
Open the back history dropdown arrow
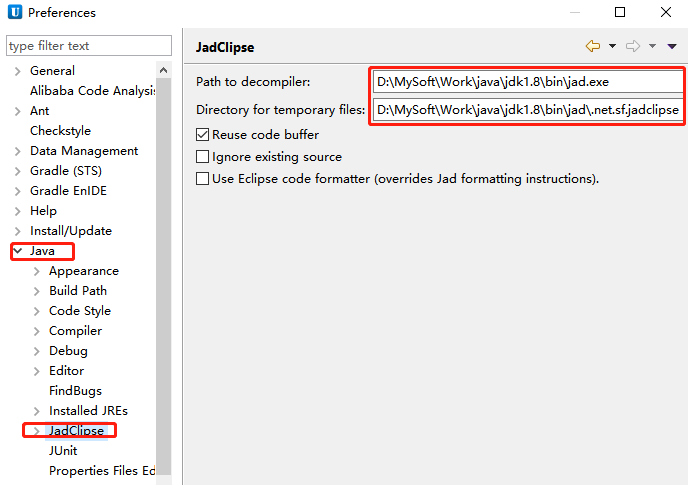[x=612, y=46]
